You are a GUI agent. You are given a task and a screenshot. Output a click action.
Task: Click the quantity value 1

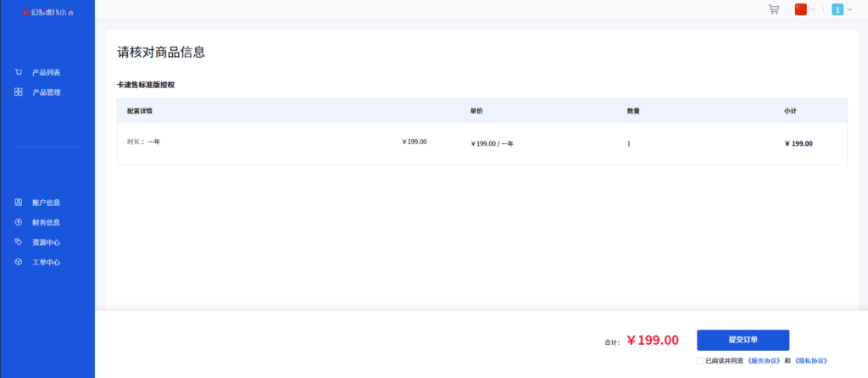629,144
